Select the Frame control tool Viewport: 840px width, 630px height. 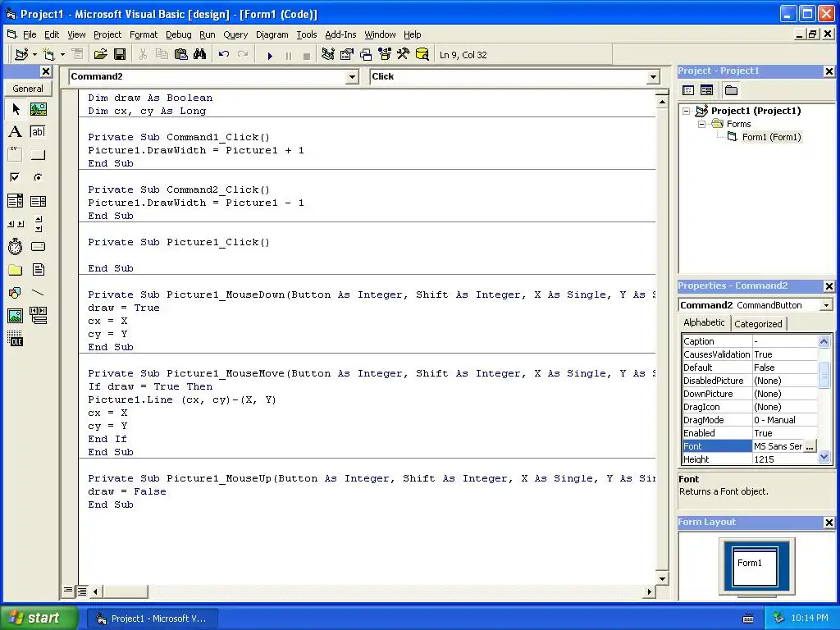(16, 155)
